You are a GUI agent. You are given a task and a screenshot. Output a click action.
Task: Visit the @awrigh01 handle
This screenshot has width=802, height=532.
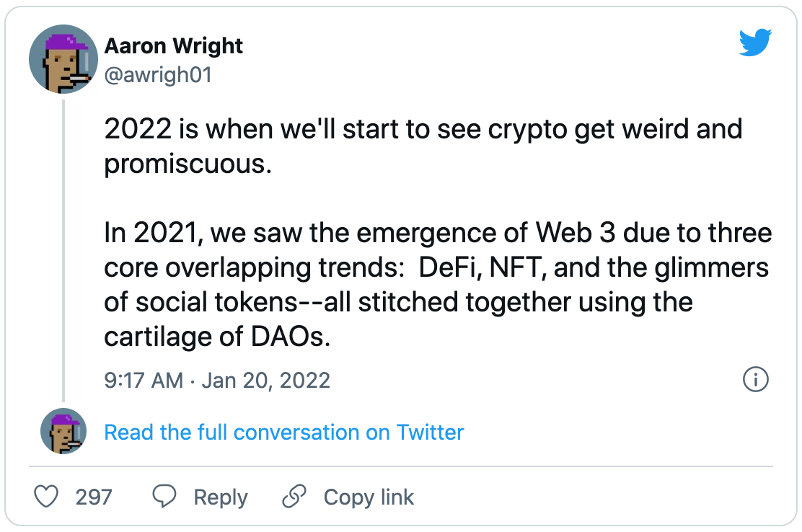[x=158, y=74]
